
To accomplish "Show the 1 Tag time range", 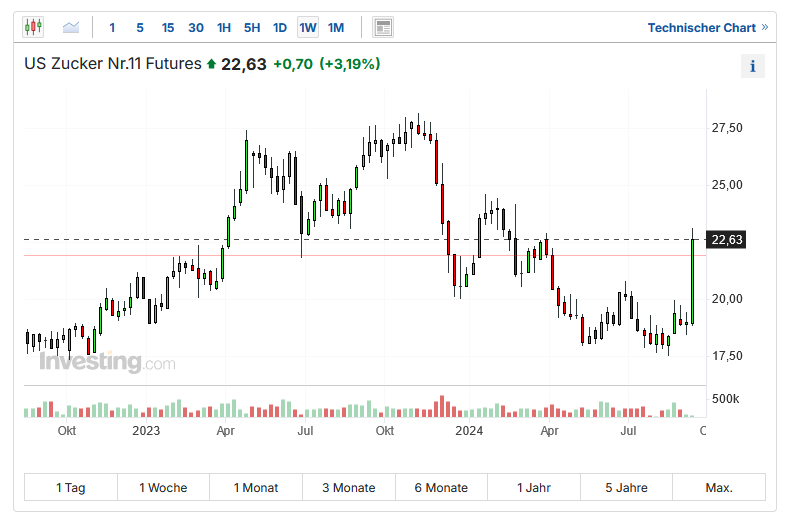I will click(x=70, y=488).
